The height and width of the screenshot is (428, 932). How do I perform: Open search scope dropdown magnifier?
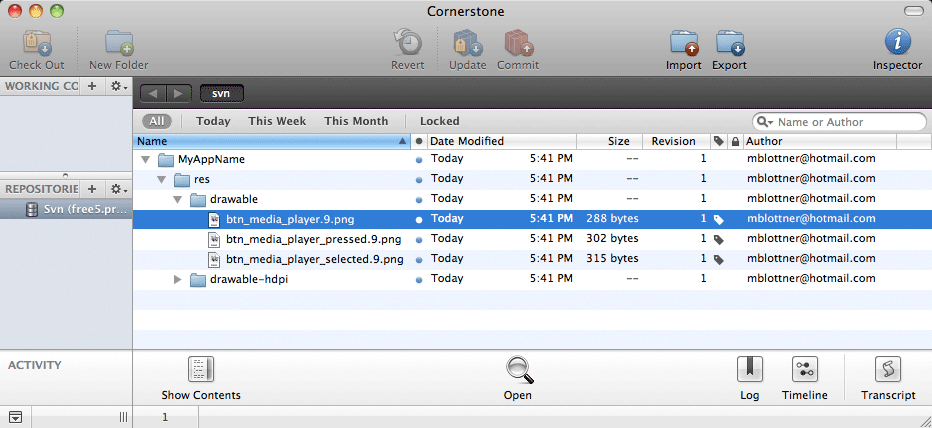pos(765,122)
